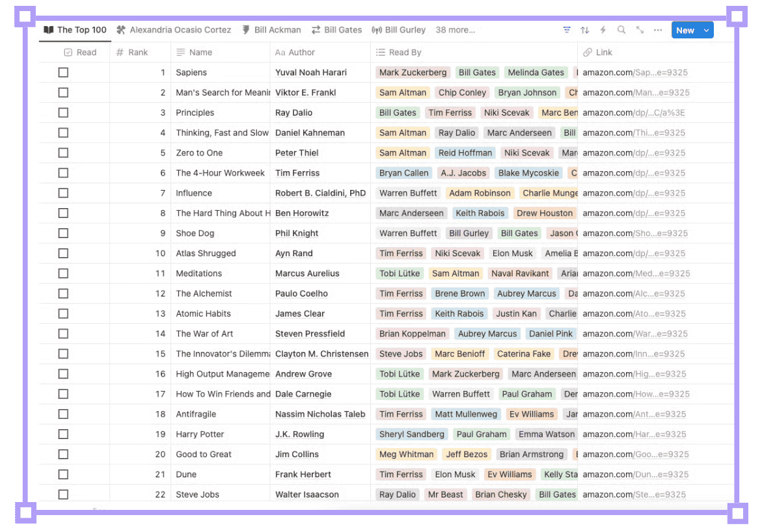Open the Amazon link for The Alchemist

pos(634,294)
